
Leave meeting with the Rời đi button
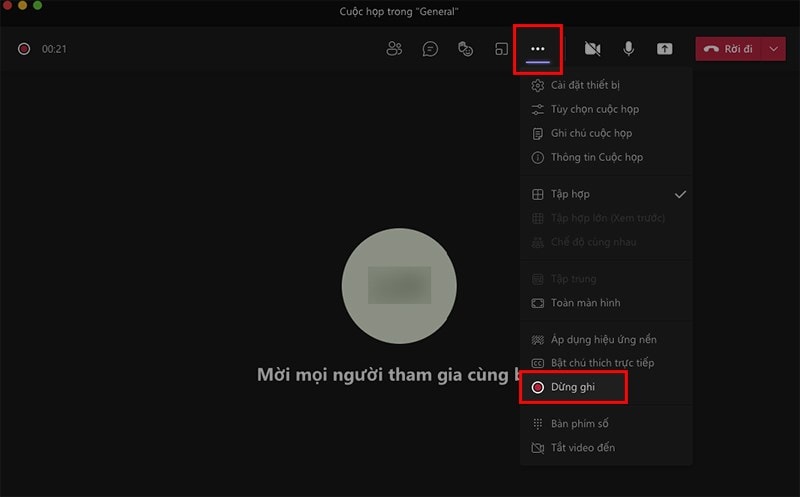[728, 49]
